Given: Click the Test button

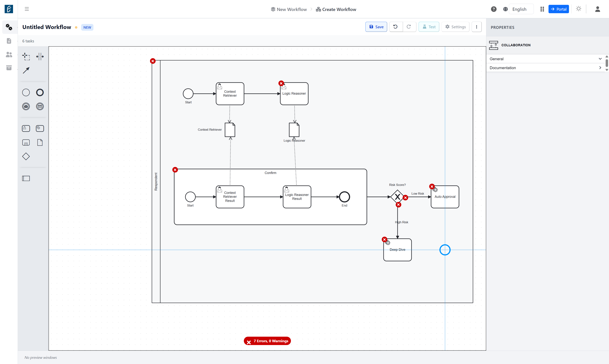Looking at the screenshot, I should point(429,27).
